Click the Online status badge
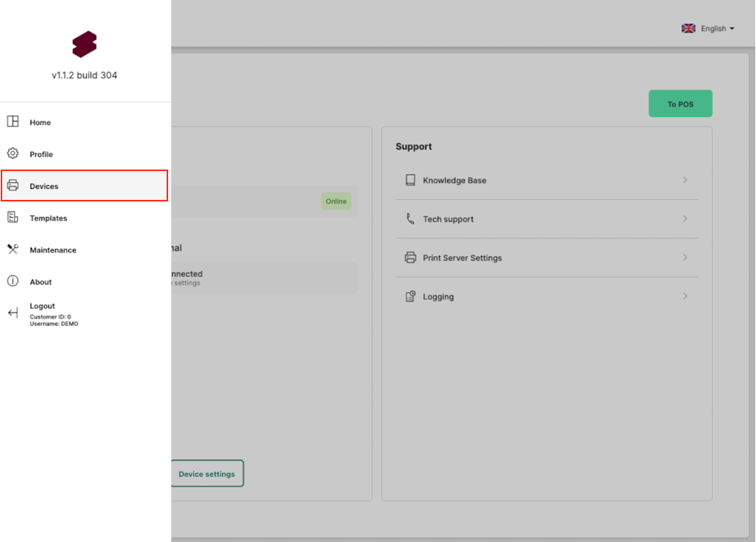The image size is (756, 542). (336, 201)
